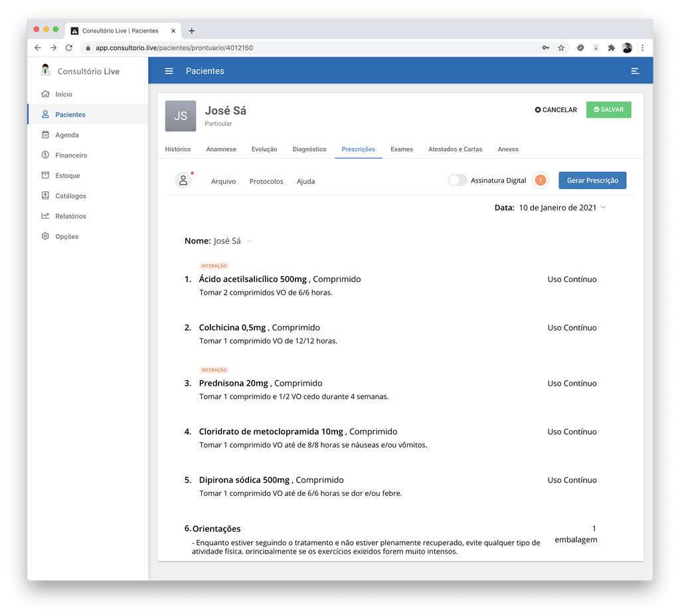
Task: Bookmark page using the star icon
Action: tap(561, 48)
